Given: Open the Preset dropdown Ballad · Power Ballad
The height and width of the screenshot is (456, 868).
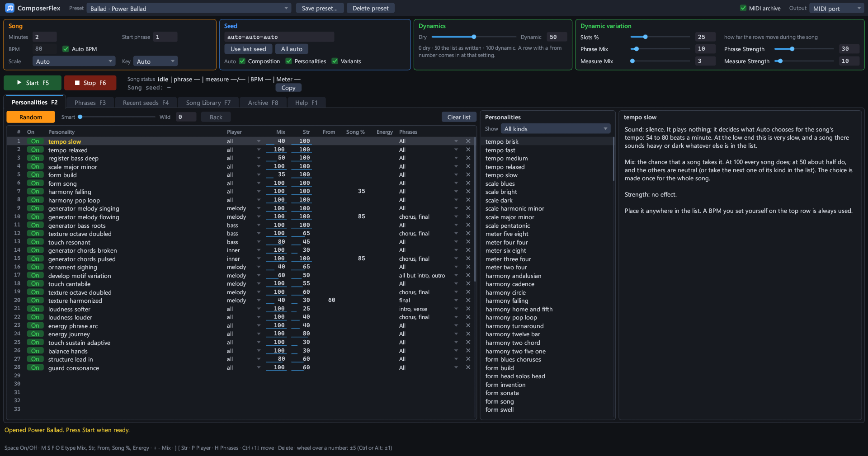Looking at the screenshot, I should click(189, 8).
